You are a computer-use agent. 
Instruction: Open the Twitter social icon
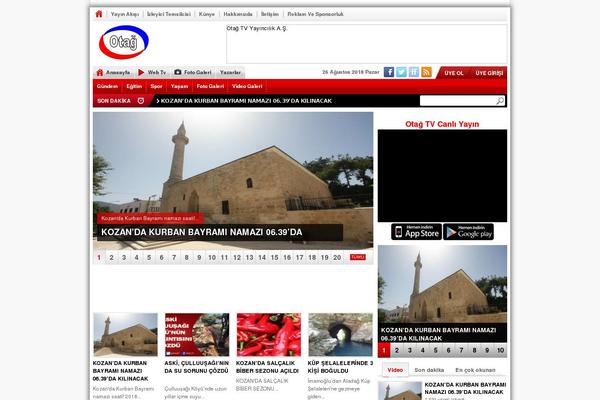[401, 73]
